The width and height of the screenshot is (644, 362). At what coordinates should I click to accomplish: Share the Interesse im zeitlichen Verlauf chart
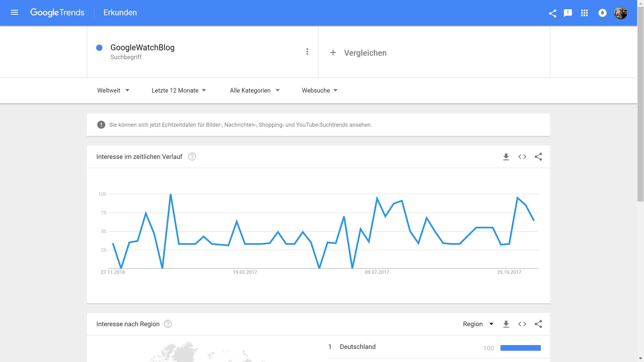pos(538,157)
